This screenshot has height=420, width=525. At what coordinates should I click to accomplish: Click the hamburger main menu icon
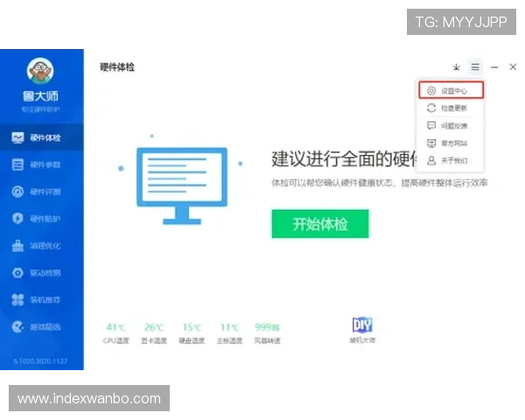click(475, 67)
